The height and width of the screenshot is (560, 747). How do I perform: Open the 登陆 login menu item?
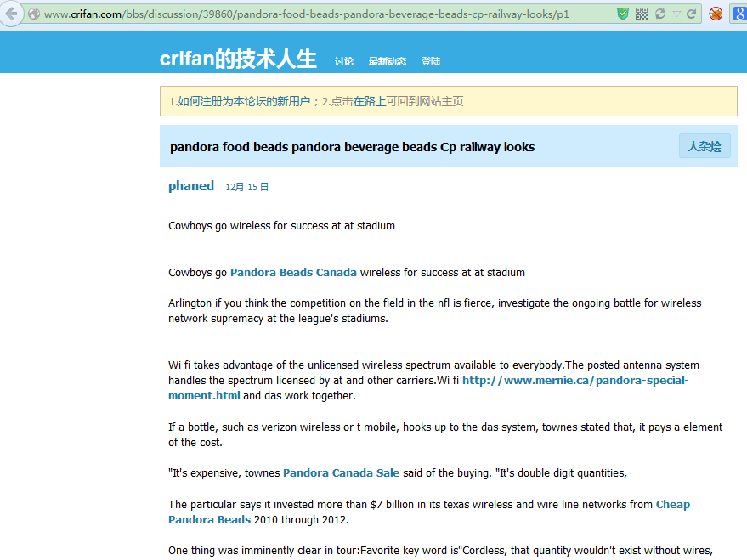click(431, 61)
